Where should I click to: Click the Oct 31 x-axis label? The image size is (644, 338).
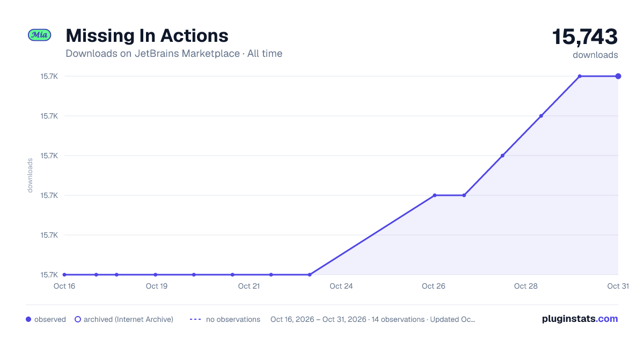618,286
